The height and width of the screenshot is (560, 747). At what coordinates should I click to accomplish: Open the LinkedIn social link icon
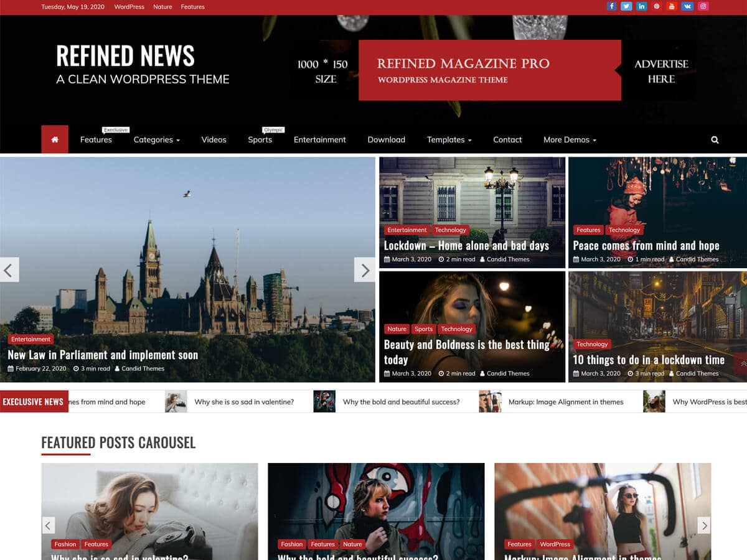[642, 7]
